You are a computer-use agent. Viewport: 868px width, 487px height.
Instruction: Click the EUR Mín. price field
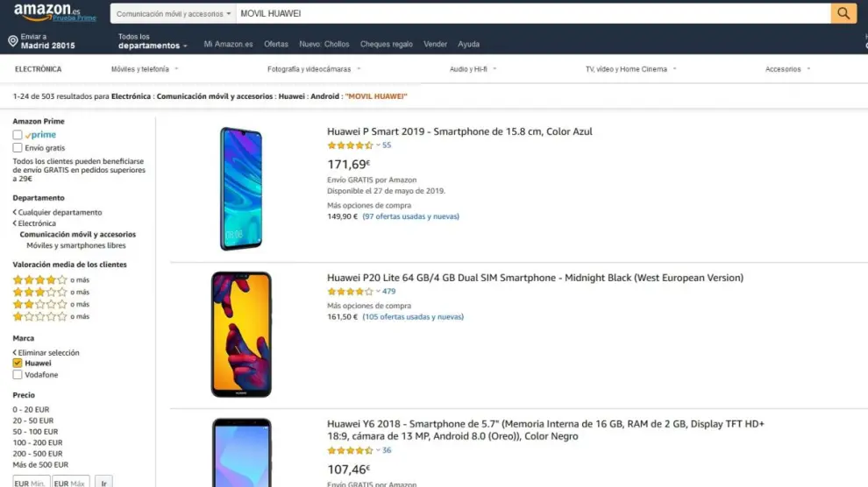(31, 483)
